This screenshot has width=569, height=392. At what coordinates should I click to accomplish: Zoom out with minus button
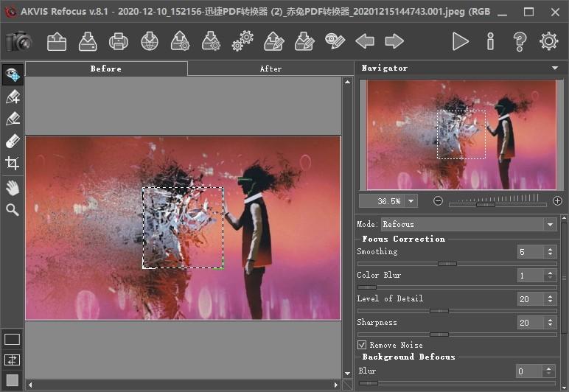[x=438, y=201]
